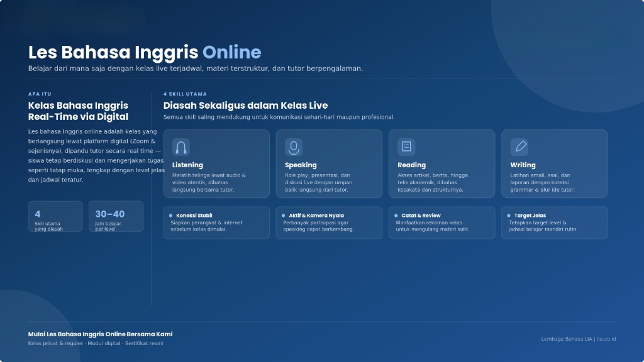Click Speaking description 'Role play, presentasi, dan'

tap(319, 182)
